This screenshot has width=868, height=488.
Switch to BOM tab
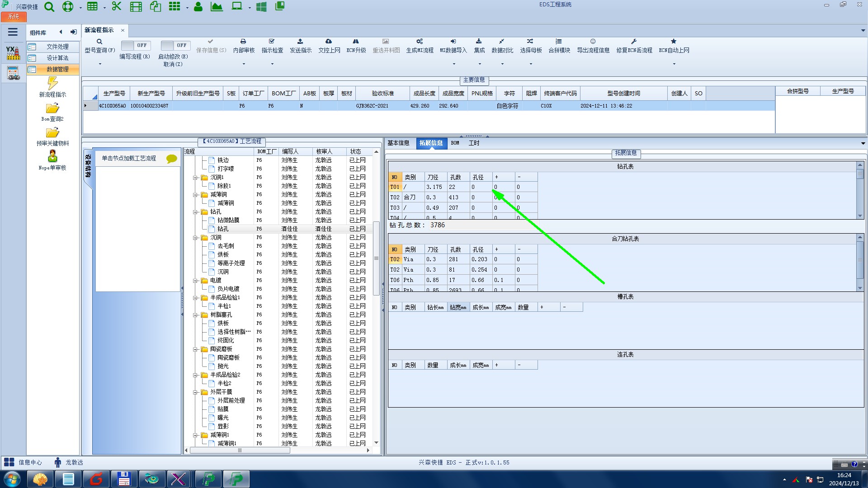click(455, 143)
